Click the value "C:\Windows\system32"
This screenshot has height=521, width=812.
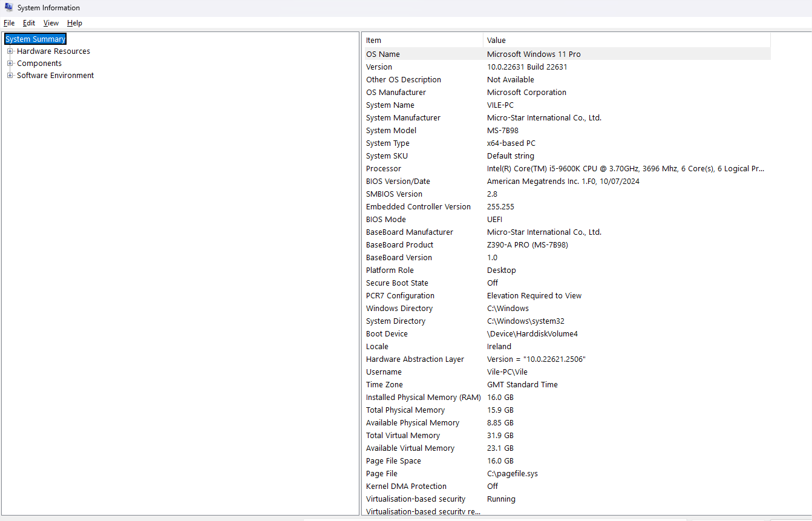point(526,321)
